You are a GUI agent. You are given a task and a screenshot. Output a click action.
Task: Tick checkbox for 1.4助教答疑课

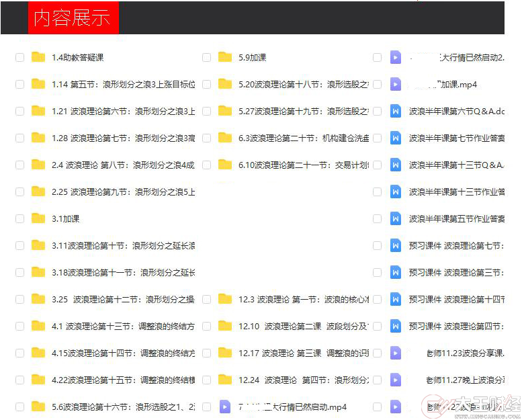click(x=19, y=57)
